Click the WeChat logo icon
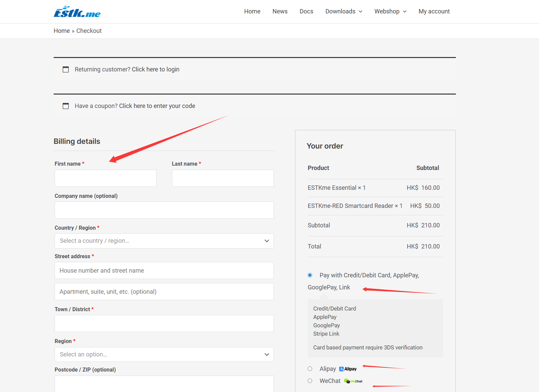 pyautogui.click(x=353, y=381)
